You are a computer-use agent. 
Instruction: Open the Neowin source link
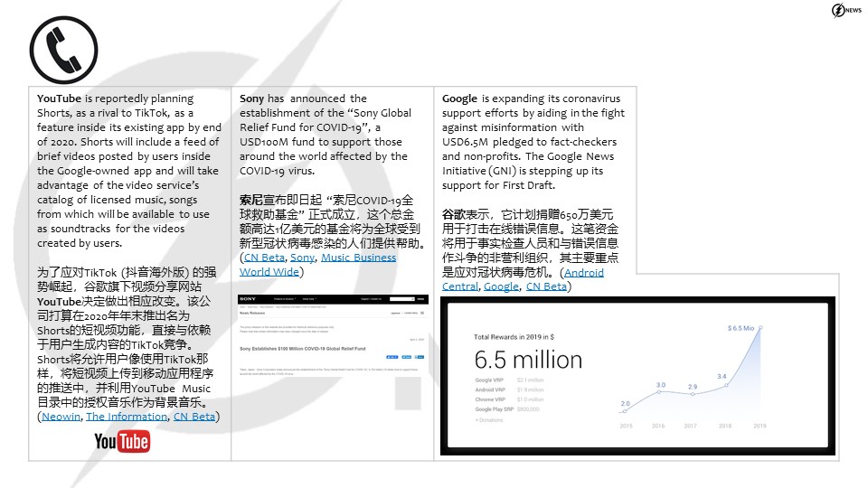pos(61,417)
